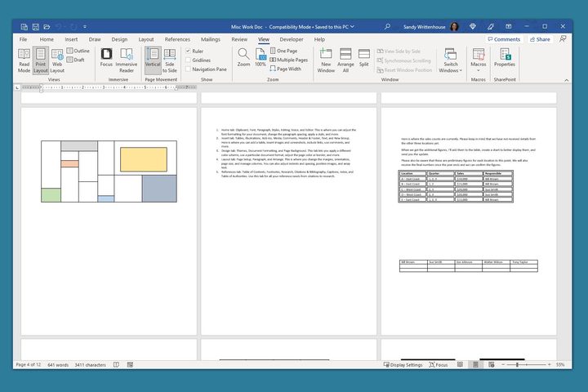588x392 pixels.
Task: Open the Draw tab
Action: 95,39
